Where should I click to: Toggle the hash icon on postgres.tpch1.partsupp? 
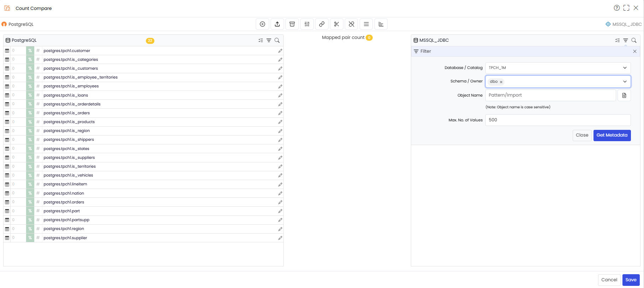click(x=38, y=220)
